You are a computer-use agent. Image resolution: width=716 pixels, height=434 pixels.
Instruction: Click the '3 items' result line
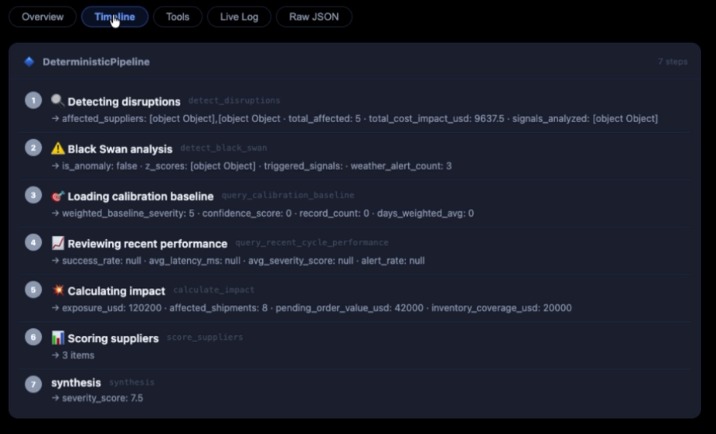[x=73, y=355]
